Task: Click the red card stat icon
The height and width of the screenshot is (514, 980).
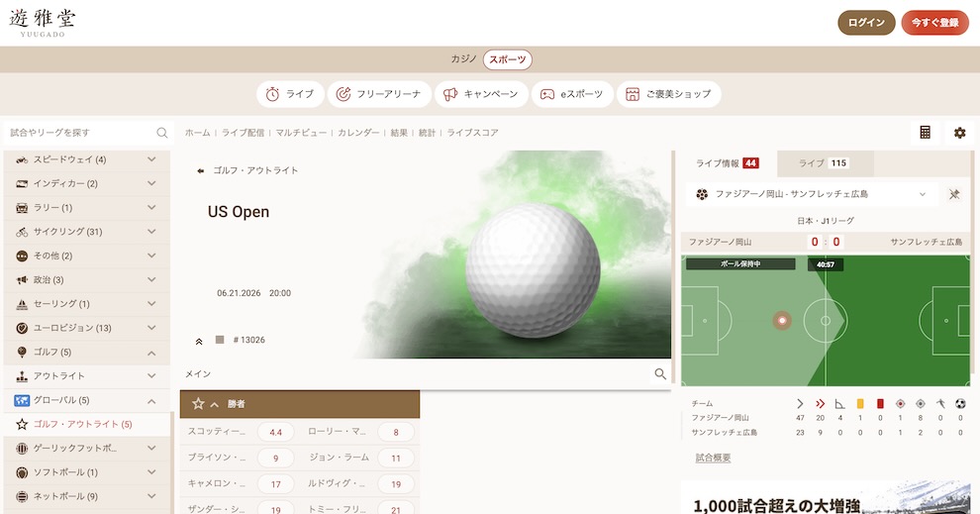Action: point(880,404)
